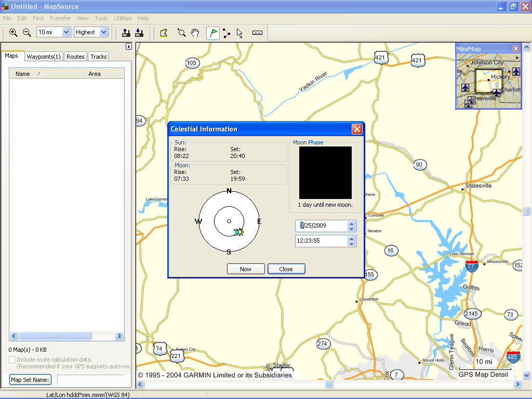532x399 pixels.
Task: Select the Distance/Bearing measure tool
Action: pyautogui.click(x=258, y=33)
